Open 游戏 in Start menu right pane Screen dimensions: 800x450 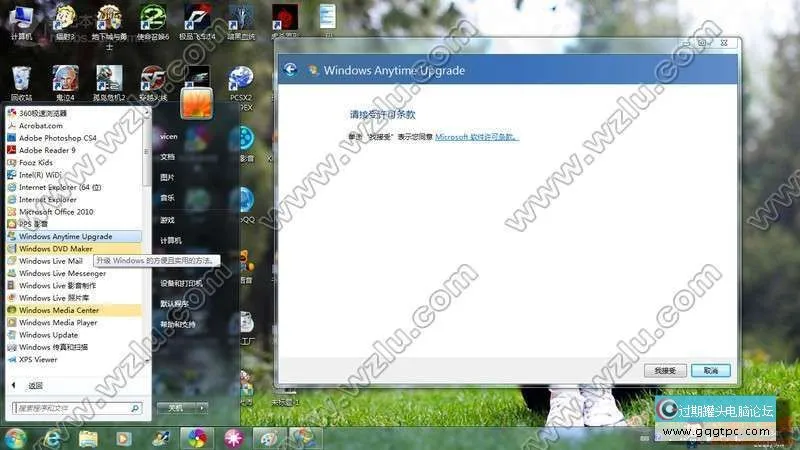pyautogui.click(x=167, y=220)
